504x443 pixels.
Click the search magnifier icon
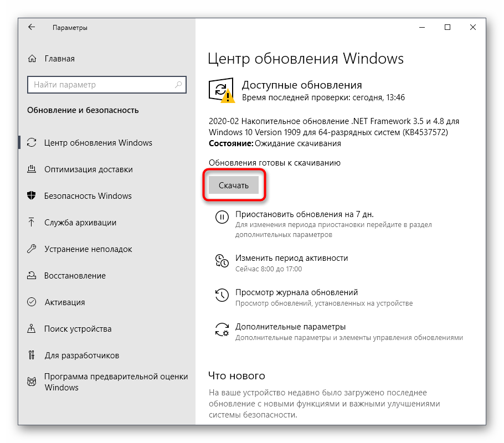point(178,85)
